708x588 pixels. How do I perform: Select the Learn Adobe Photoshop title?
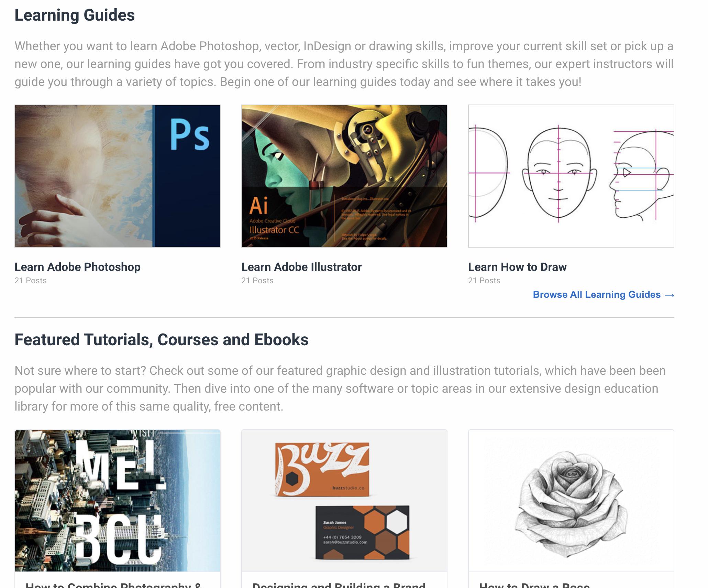pyautogui.click(x=77, y=267)
